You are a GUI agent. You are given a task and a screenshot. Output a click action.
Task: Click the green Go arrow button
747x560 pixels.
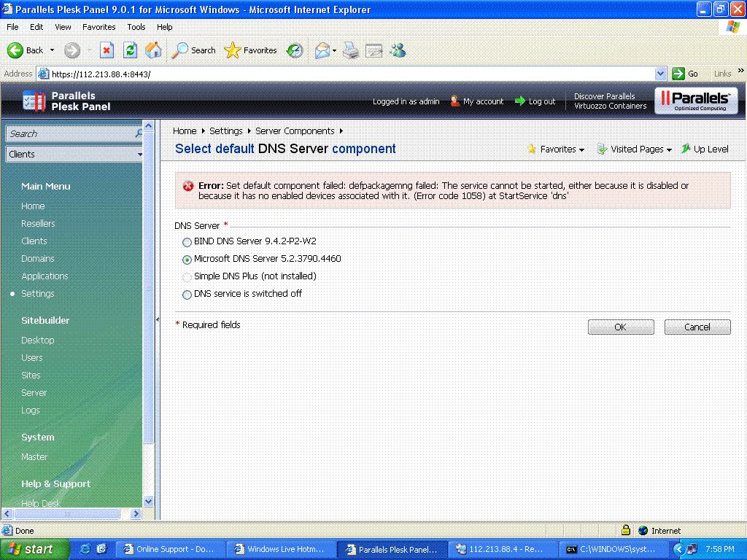click(678, 74)
